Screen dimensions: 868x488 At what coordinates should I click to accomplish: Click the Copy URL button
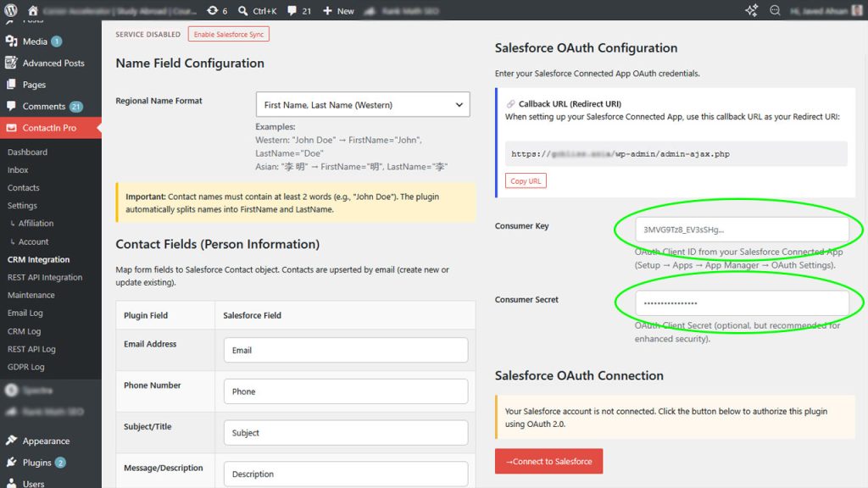point(526,181)
